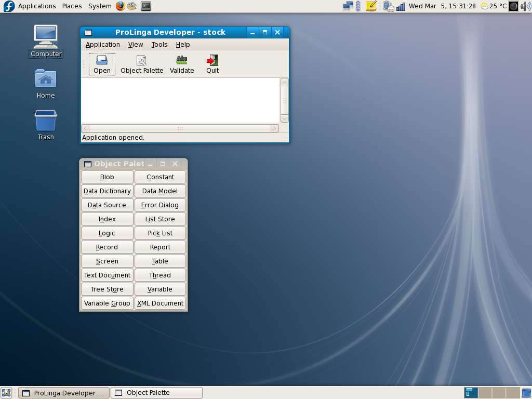Create a Constant object

tap(160, 177)
